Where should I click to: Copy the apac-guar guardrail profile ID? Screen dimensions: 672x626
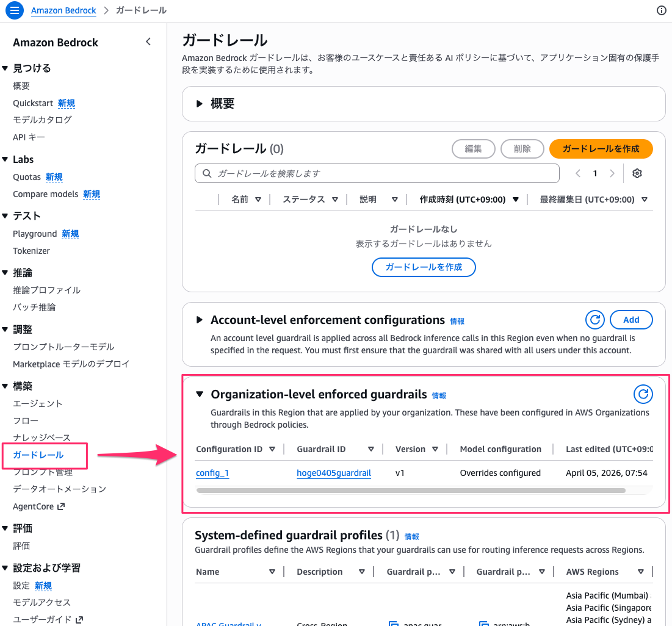(x=394, y=623)
